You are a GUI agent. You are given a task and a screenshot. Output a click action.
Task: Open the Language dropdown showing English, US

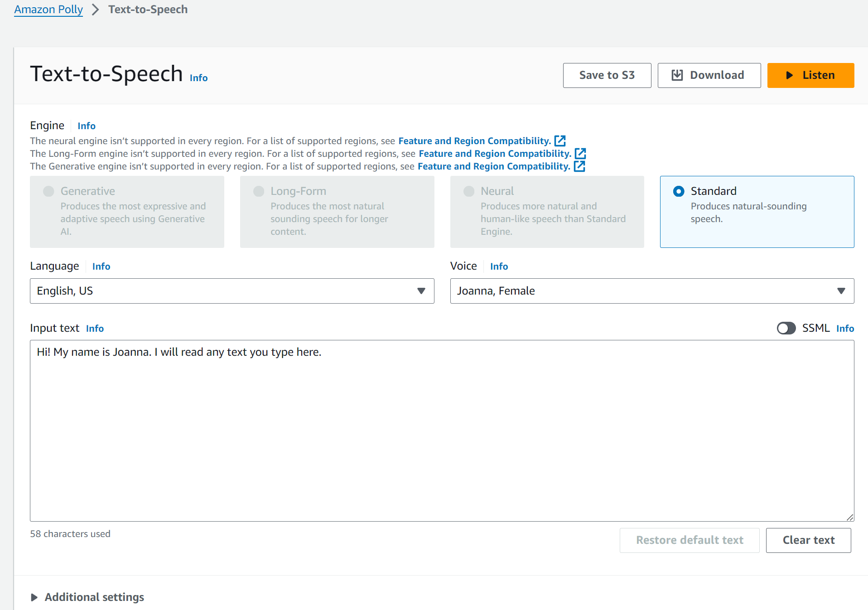click(x=231, y=291)
